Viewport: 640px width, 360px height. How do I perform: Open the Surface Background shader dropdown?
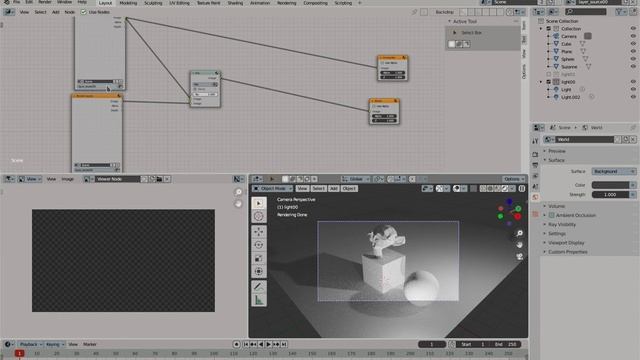coord(613,171)
